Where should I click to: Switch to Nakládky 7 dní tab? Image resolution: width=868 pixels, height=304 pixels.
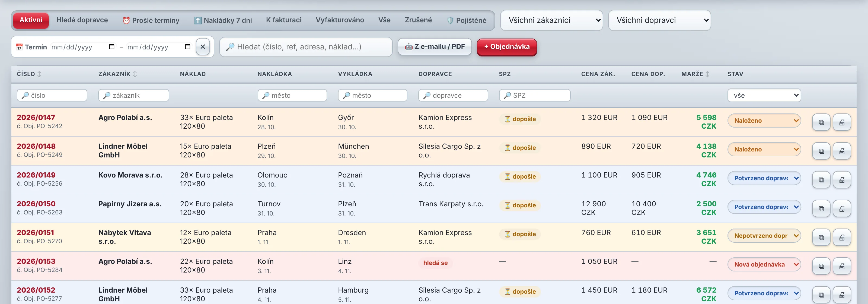tap(223, 20)
